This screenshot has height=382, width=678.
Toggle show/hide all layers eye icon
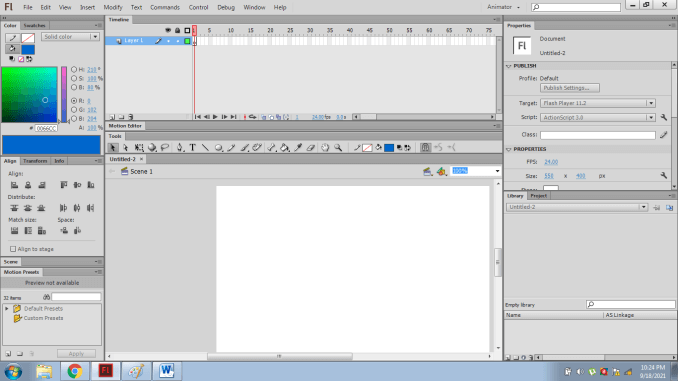pyautogui.click(x=168, y=30)
